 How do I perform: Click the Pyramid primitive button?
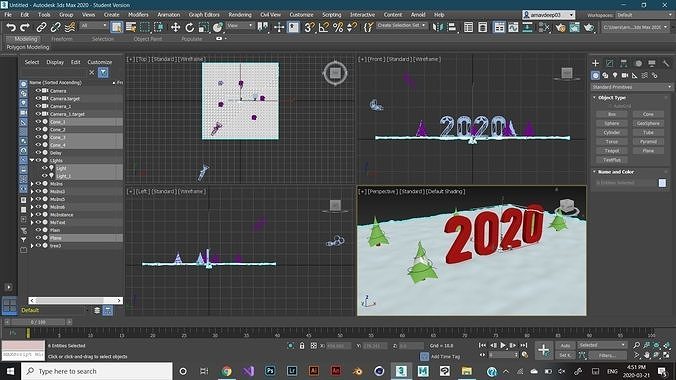click(648, 141)
